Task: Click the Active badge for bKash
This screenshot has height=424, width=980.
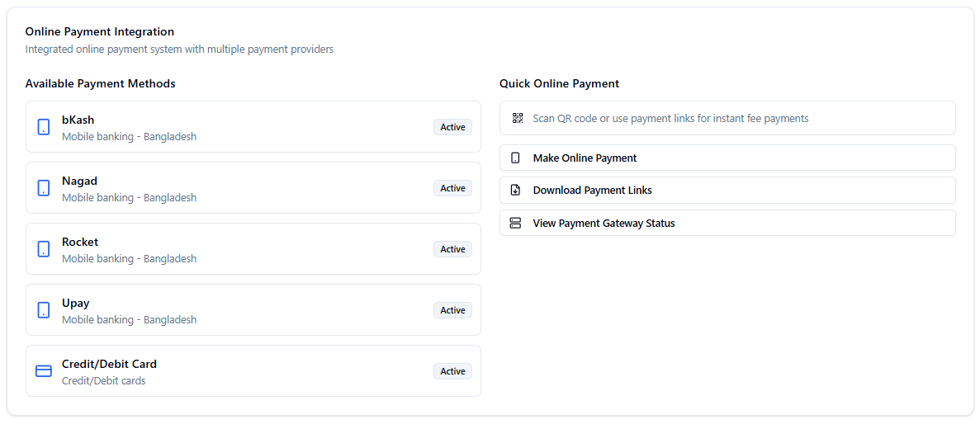Action: 452,127
